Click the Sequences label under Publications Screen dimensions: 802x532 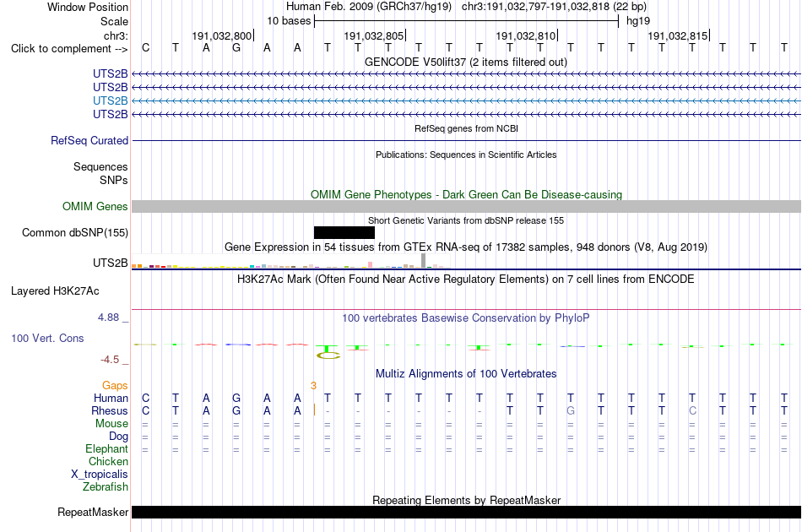100,166
